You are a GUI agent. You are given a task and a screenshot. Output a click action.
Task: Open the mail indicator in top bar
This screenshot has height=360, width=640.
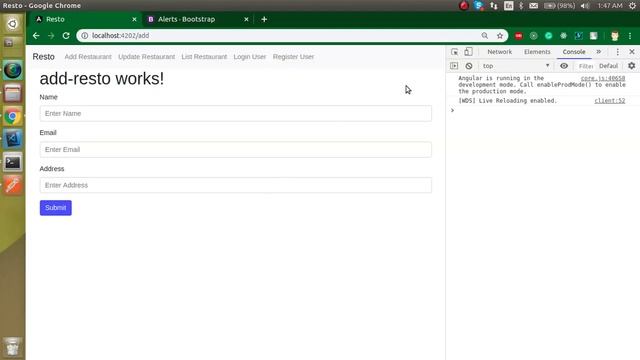pos(533,6)
